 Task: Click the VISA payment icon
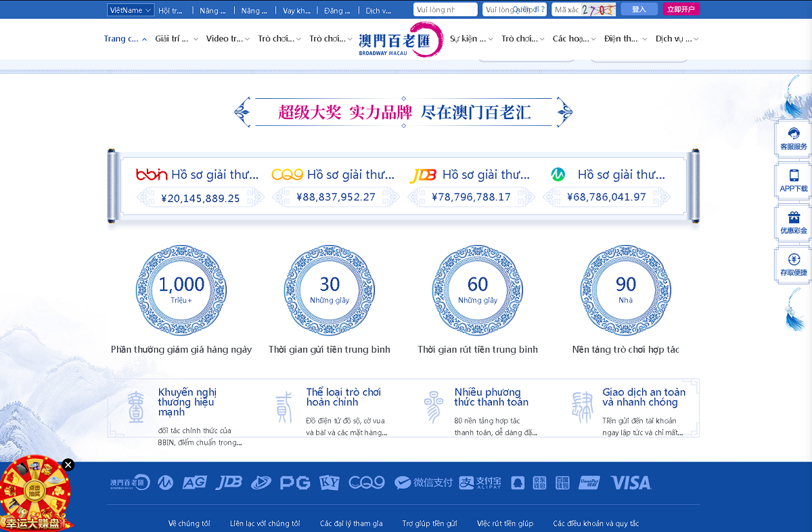[x=631, y=483]
